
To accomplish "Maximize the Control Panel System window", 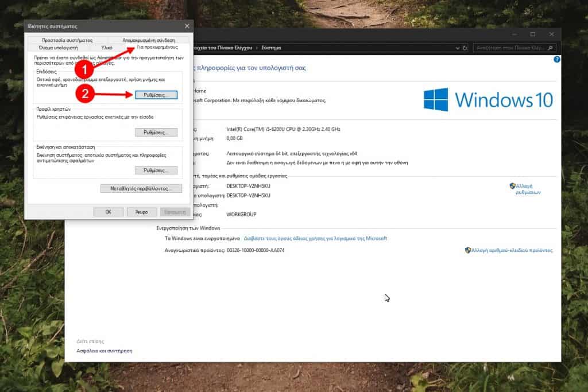I will 532,34.
